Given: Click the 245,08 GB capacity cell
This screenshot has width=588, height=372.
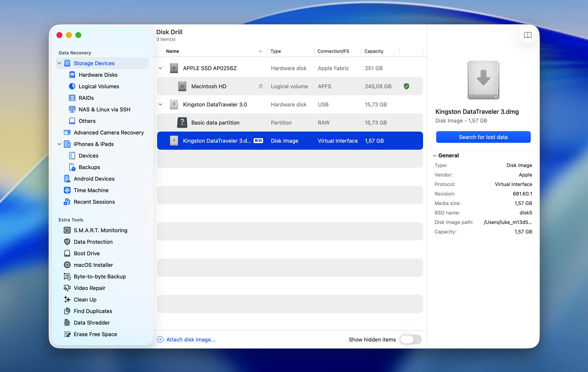Looking at the screenshot, I should coord(378,86).
